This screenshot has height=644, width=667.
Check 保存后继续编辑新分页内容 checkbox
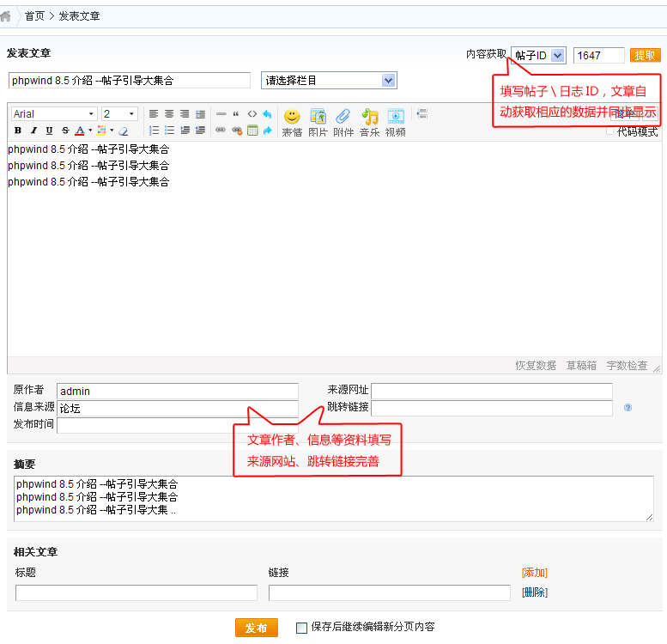(301, 628)
